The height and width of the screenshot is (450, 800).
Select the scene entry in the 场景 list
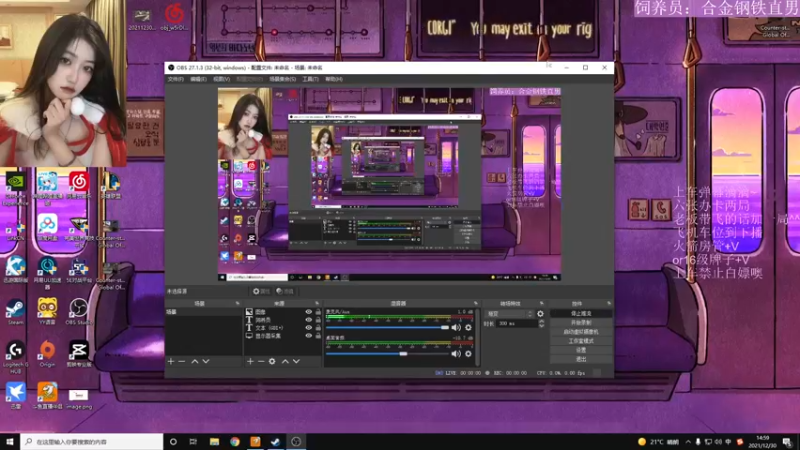(x=204, y=312)
